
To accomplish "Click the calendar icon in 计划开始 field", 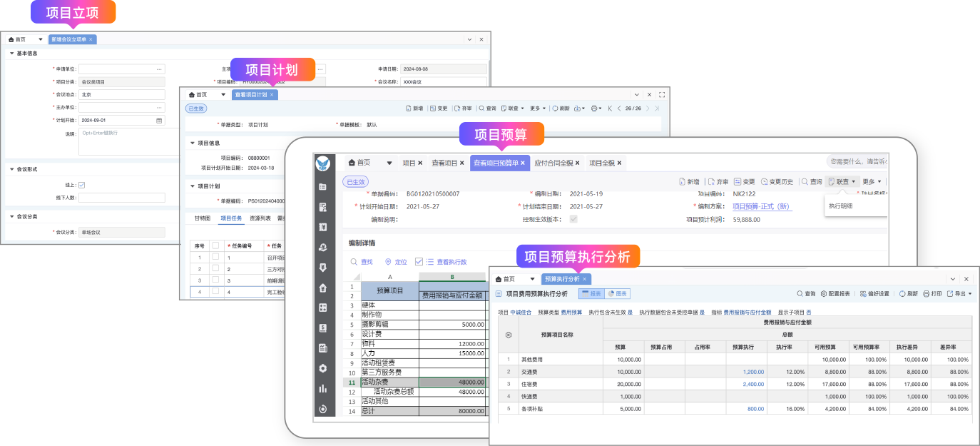I will click(x=159, y=121).
